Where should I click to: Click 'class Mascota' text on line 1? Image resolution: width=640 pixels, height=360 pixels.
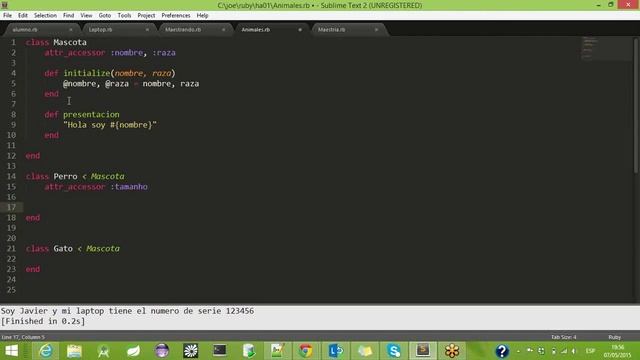coord(56,42)
